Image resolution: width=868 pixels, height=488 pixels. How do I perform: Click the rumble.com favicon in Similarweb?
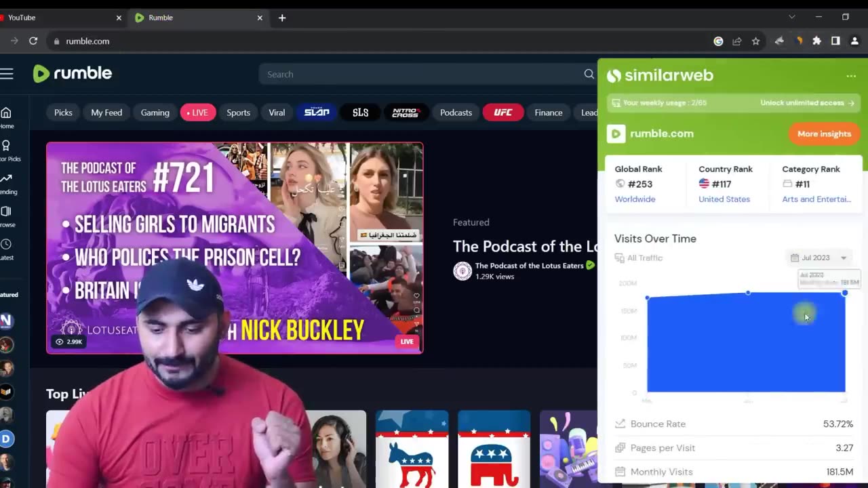pos(616,134)
